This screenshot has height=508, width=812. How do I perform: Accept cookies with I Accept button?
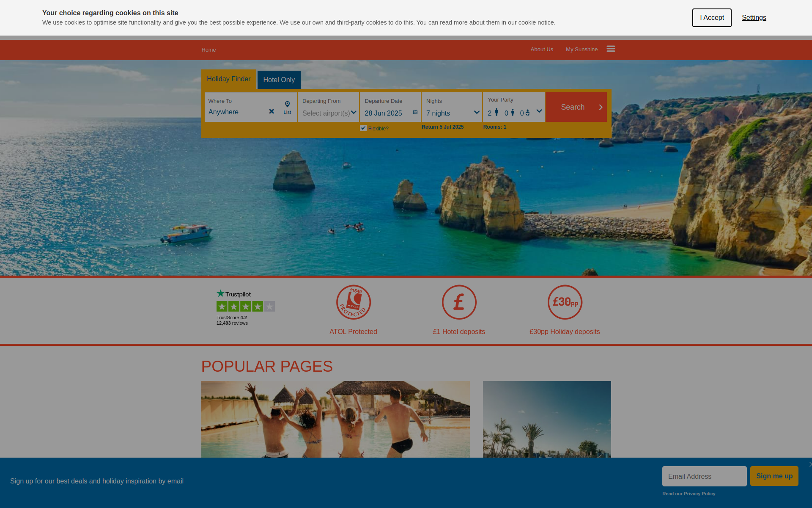pyautogui.click(x=712, y=18)
